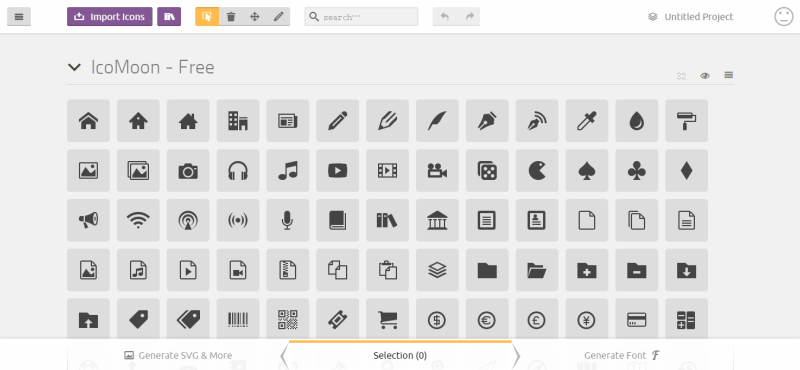Open the IcoMoon set options menu

click(729, 76)
